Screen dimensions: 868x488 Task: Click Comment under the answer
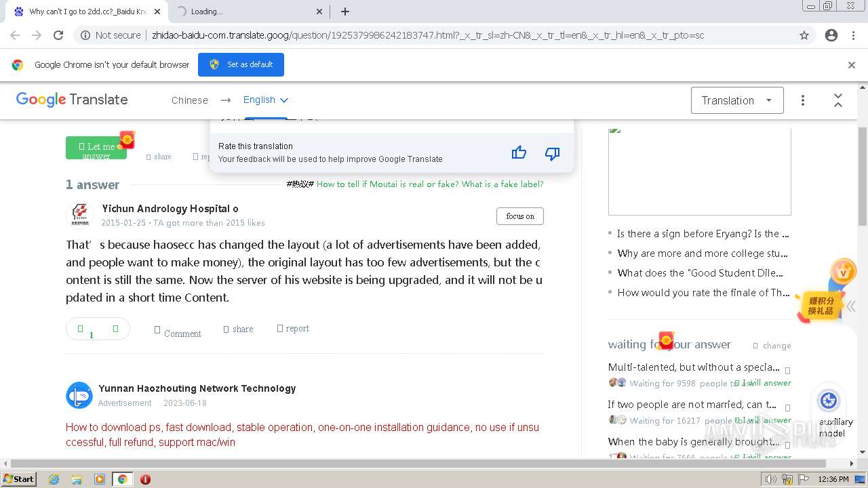point(178,331)
